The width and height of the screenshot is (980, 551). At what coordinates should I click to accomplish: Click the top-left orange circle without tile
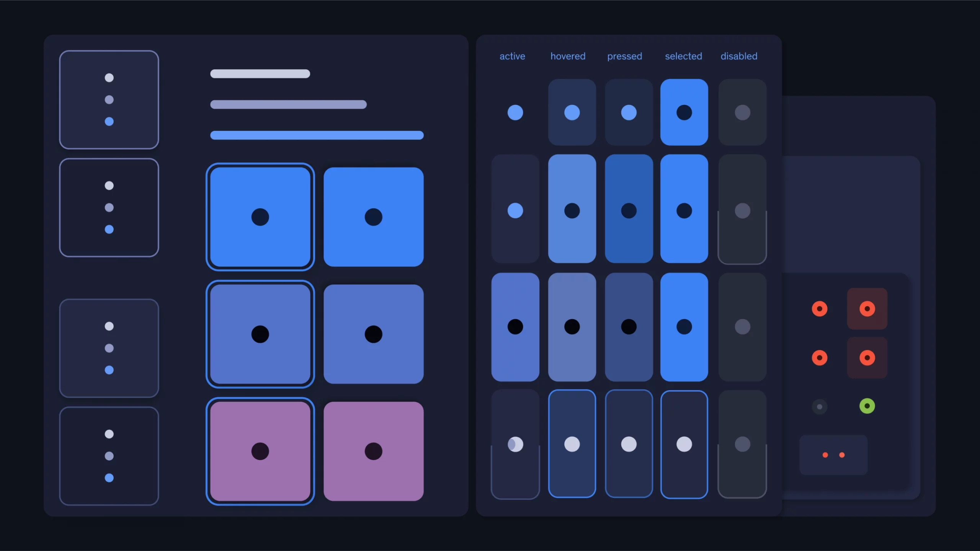[819, 309]
